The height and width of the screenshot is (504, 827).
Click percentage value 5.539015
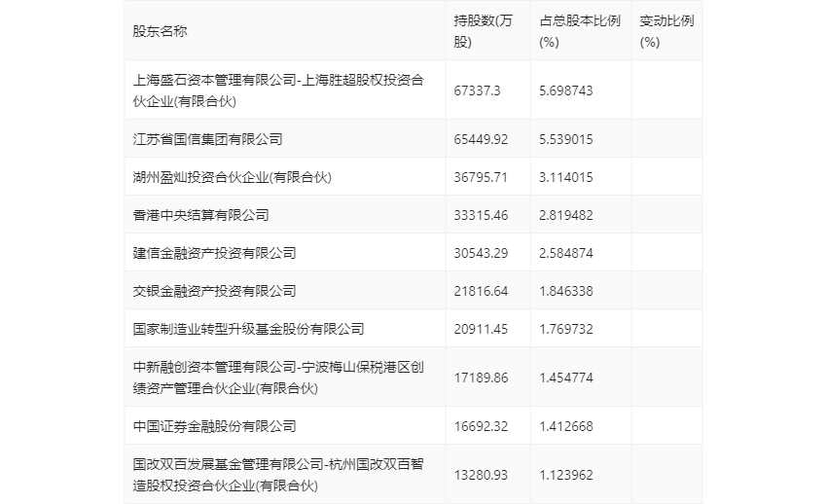566,139
